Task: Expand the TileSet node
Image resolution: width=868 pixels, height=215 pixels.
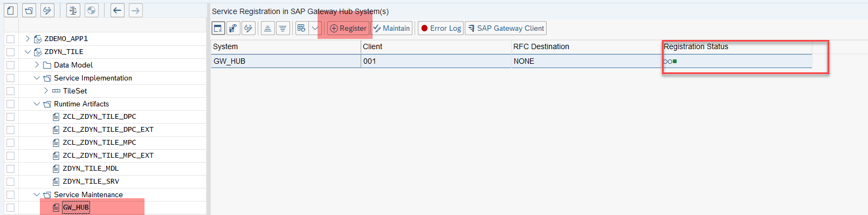Action: 46,91
